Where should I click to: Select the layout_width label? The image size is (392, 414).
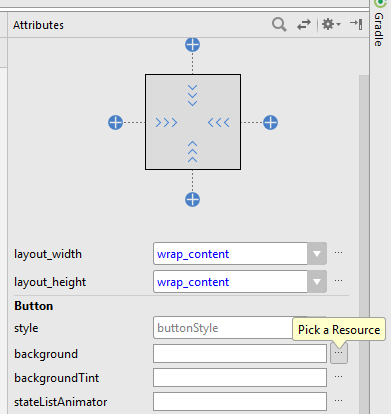pyautogui.click(x=48, y=254)
